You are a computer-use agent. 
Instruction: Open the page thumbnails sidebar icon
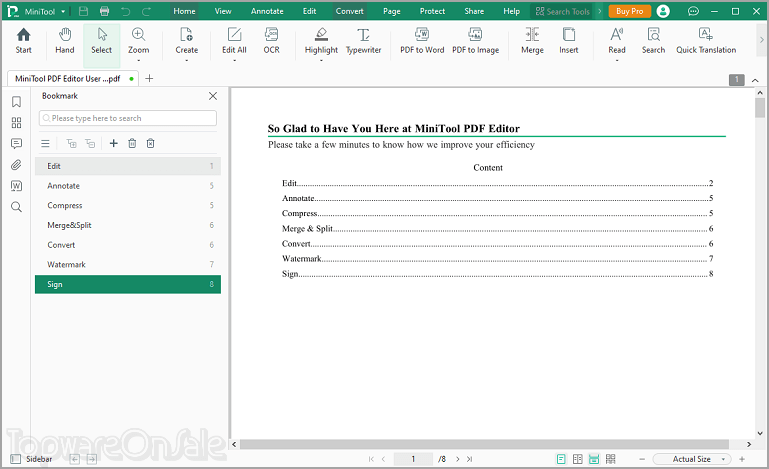(x=16, y=123)
